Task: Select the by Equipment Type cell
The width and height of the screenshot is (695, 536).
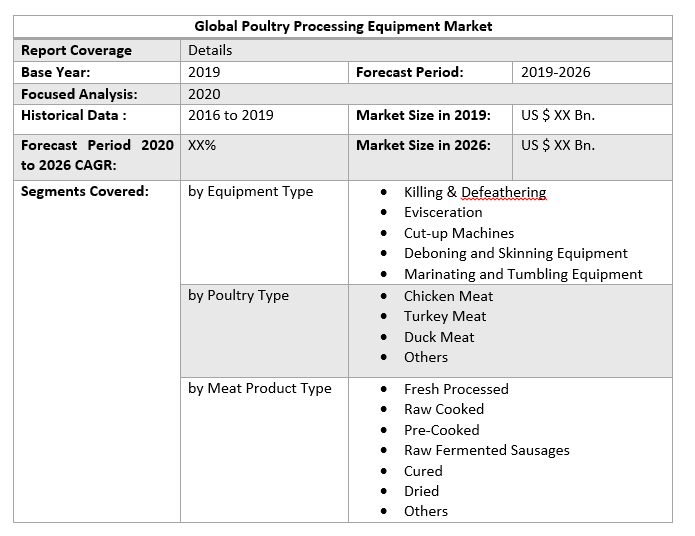Action: 250,191
